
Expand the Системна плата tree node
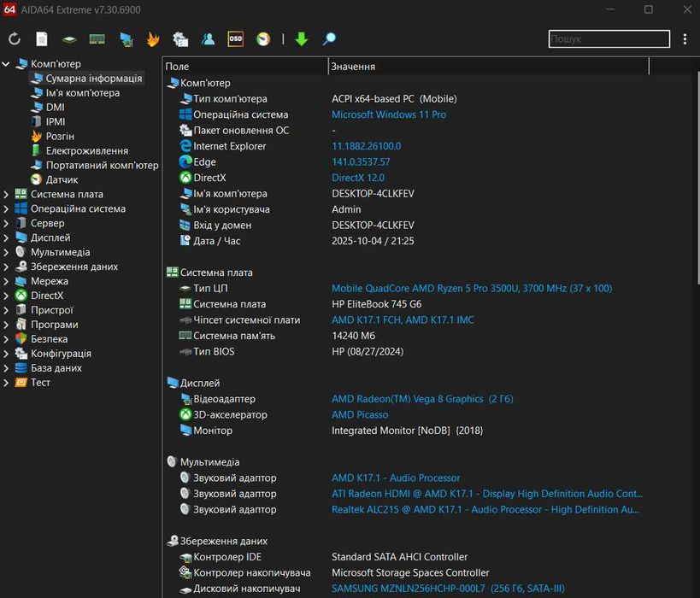6,194
